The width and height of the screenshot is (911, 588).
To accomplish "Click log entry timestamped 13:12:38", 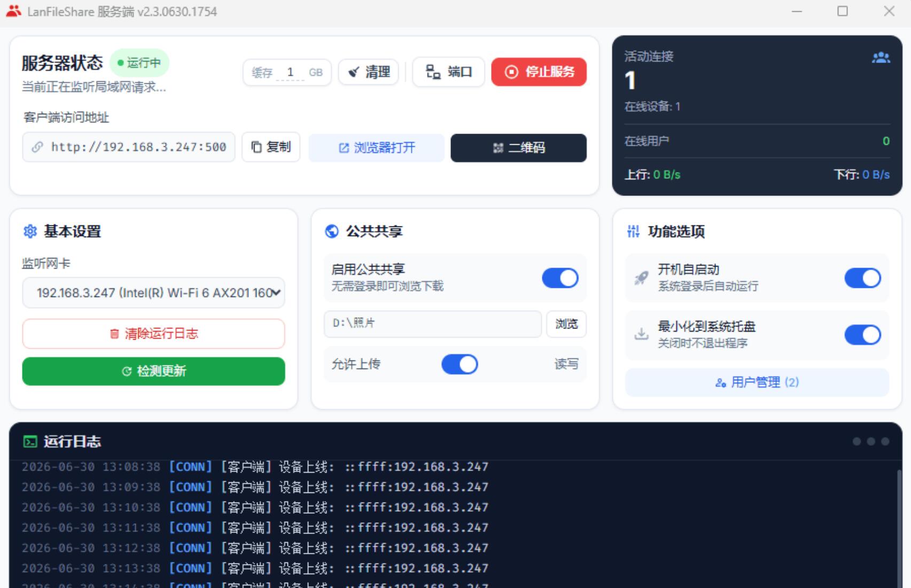I will click(x=255, y=548).
